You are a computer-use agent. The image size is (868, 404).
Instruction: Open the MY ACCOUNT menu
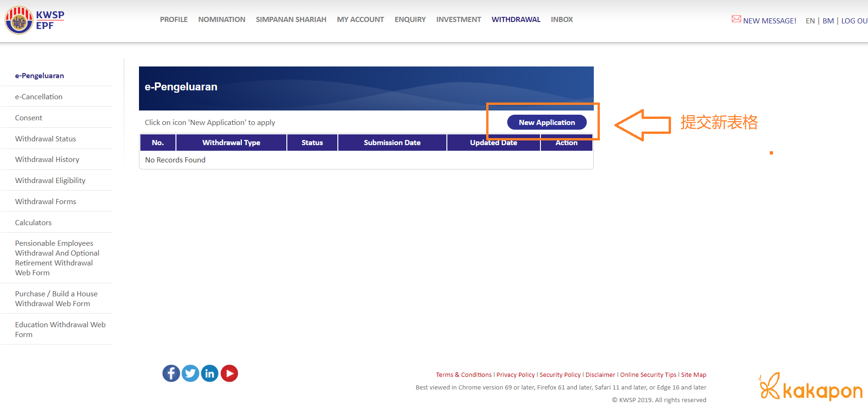point(360,20)
